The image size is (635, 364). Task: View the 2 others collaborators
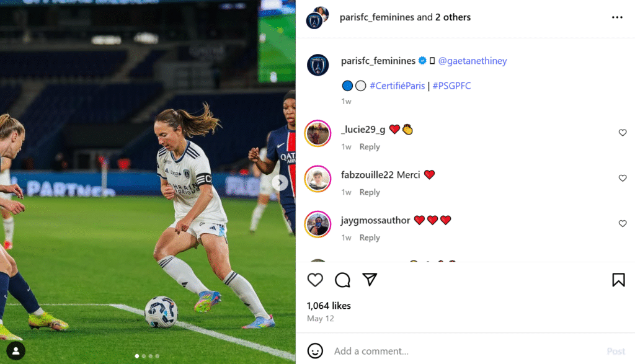click(453, 17)
